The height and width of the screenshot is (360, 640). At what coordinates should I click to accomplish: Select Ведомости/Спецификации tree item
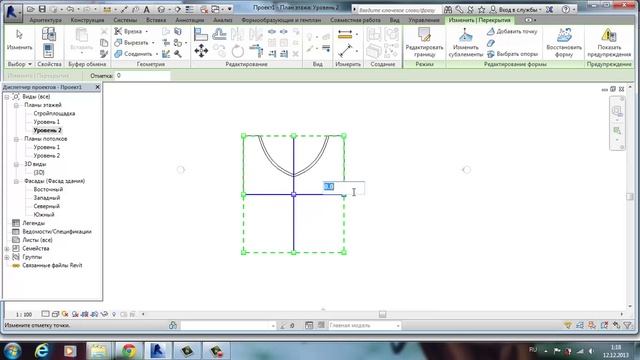[57, 231]
